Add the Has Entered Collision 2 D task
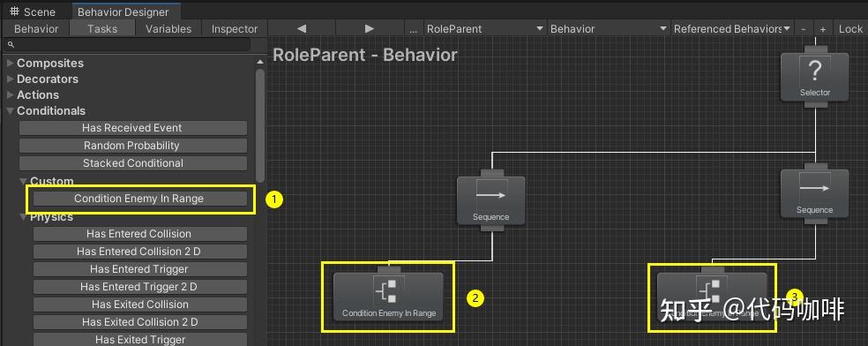868x346 pixels. [140, 252]
